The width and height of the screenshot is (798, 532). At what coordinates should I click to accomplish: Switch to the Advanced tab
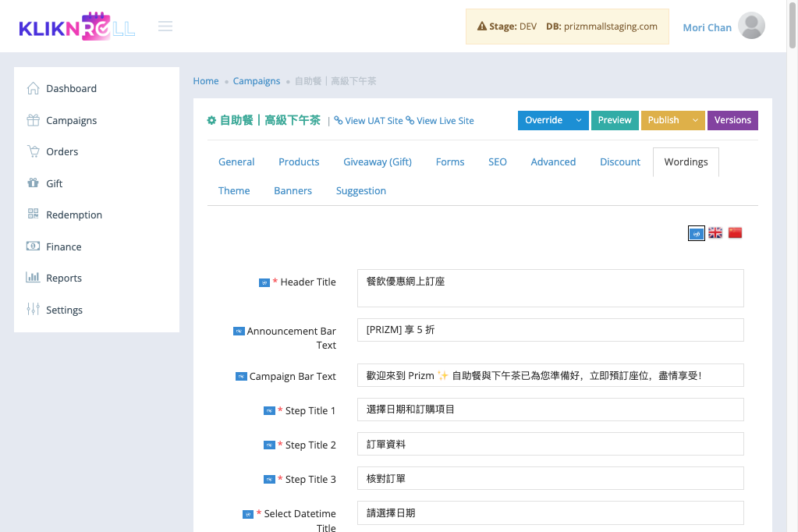coord(553,162)
